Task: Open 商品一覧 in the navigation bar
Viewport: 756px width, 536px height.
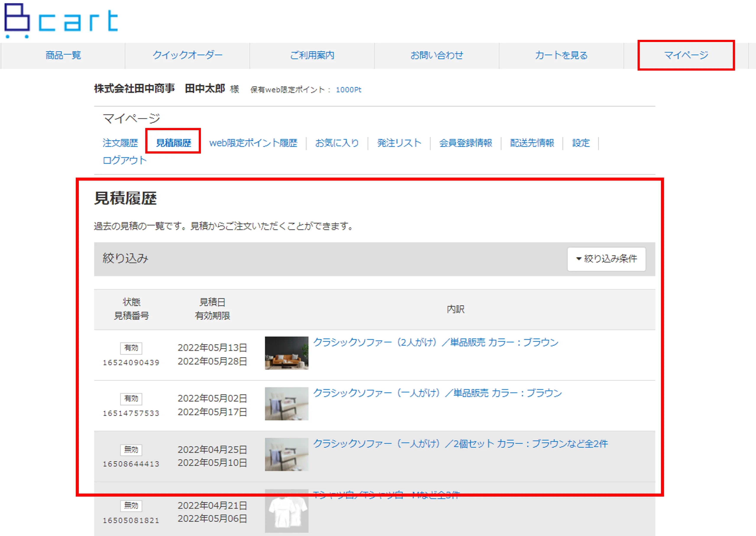Action: click(63, 55)
